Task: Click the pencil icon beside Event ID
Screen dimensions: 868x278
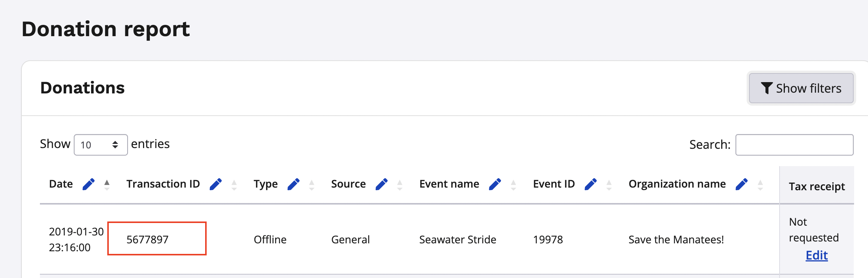Action: pos(591,184)
